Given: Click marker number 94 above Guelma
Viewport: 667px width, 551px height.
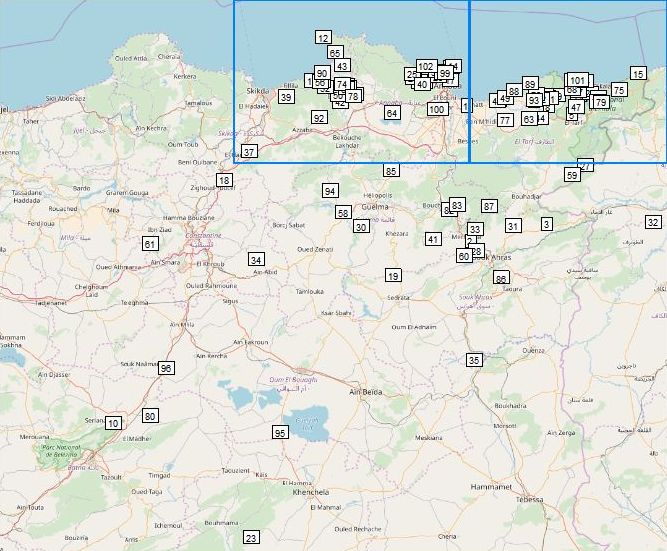Looking at the screenshot, I should pyautogui.click(x=330, y=190).
